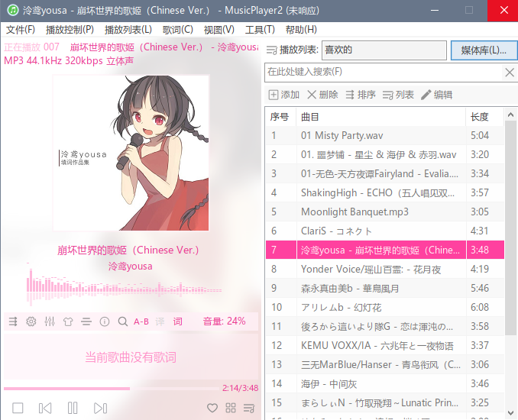The image size is (518, 420).
Task: Open the 视图(V) menu
Action: tap(219, 30)
